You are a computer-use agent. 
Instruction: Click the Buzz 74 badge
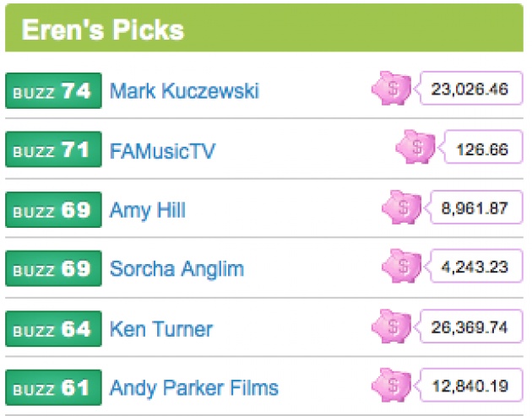click(53, 90)
